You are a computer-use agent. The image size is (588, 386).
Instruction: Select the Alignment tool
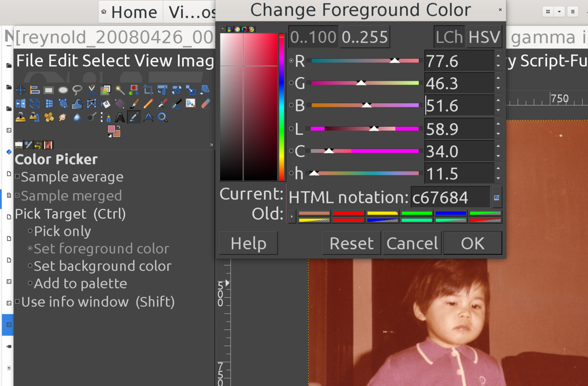(x=35, y=90)
